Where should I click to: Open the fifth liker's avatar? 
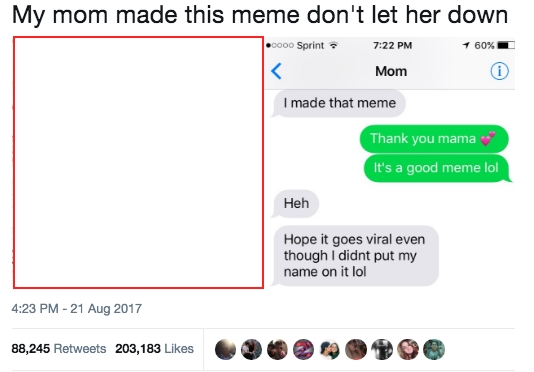[330, 349]
